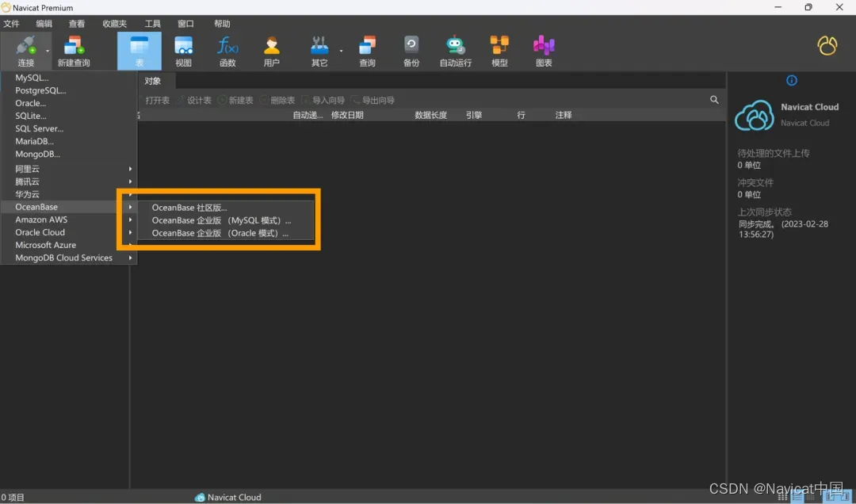Open the 收藏夹 (Favorites) menu
856x504 pixels.
pyautogui.click(x=115, y=24)
